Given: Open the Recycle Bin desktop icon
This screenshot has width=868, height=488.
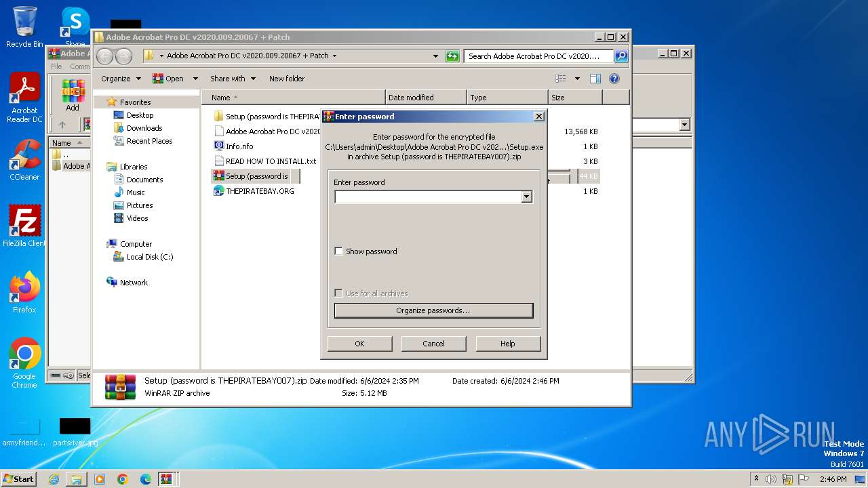Looking at the screenshot, I should click(24, 27).
